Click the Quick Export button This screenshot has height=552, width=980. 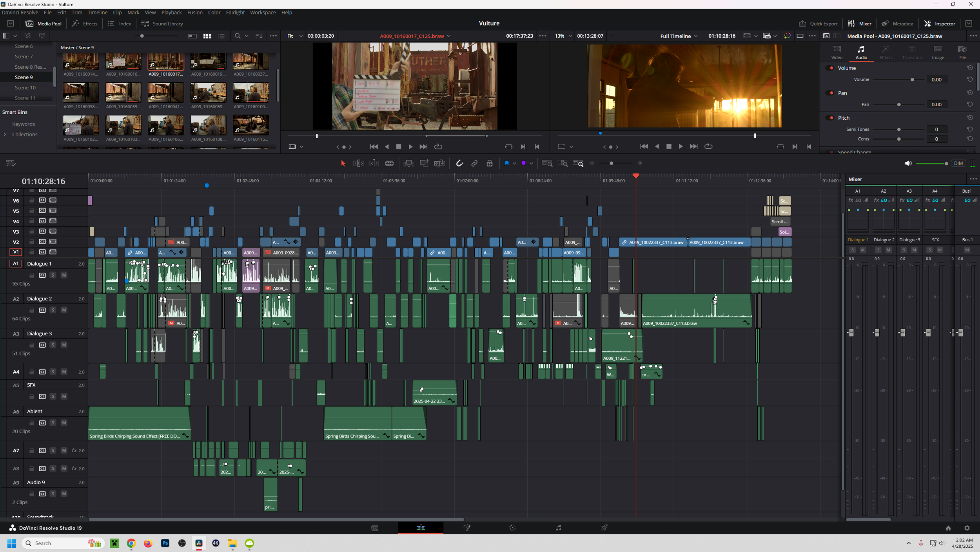point(818,24)
